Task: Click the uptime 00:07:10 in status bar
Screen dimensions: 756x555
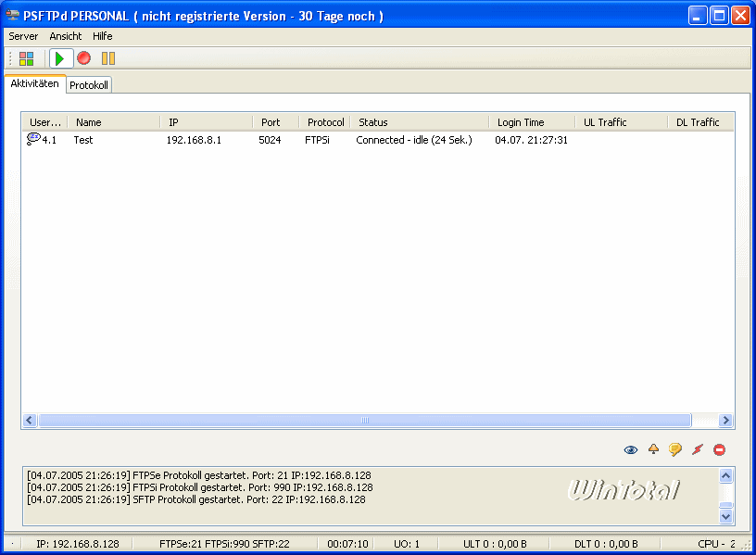Action: coord(347,544)
